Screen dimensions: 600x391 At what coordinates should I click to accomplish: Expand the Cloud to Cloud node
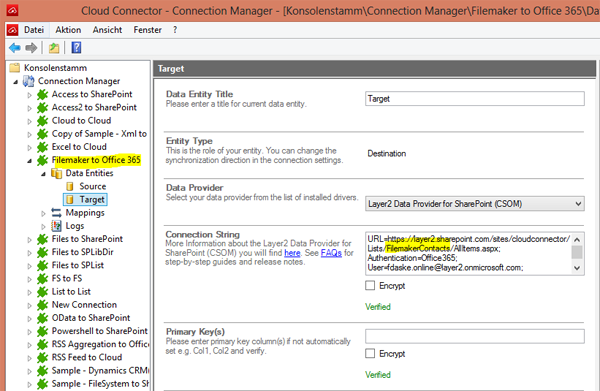29,121
